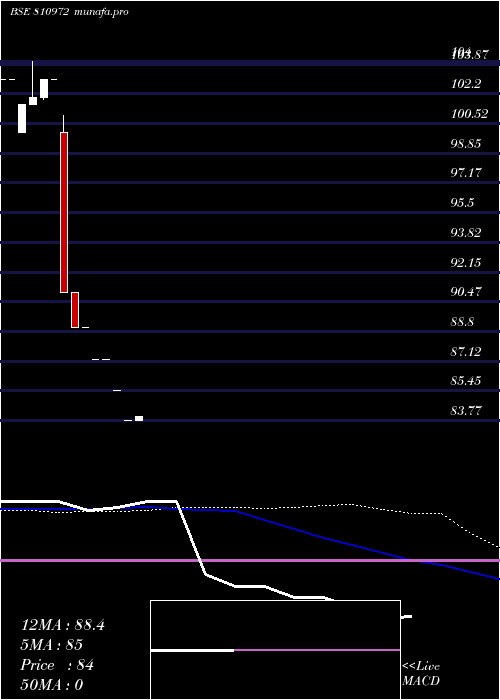Screen dimensions: 500x700
Task: Click the shorter red candlestick near 88.8
Action: point(75,310)
